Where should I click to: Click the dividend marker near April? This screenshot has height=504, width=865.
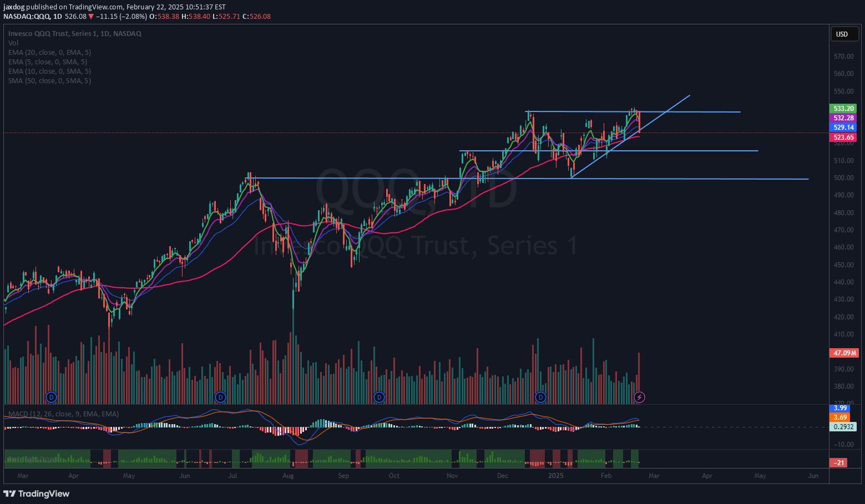(51, 397)
